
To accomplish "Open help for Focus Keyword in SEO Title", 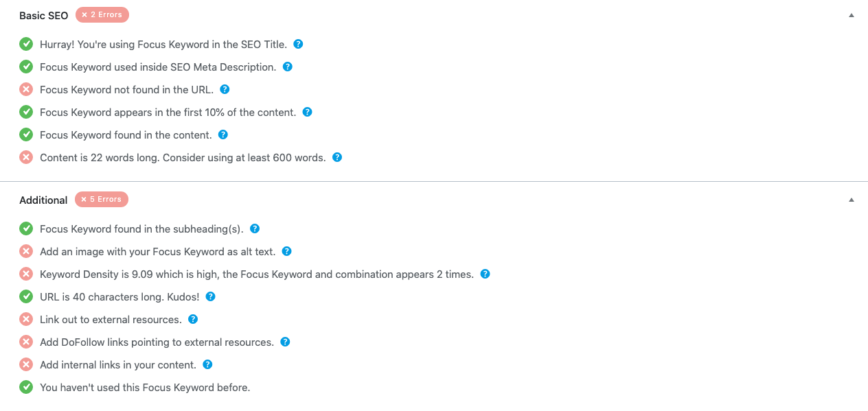I will tap(298, 44).
